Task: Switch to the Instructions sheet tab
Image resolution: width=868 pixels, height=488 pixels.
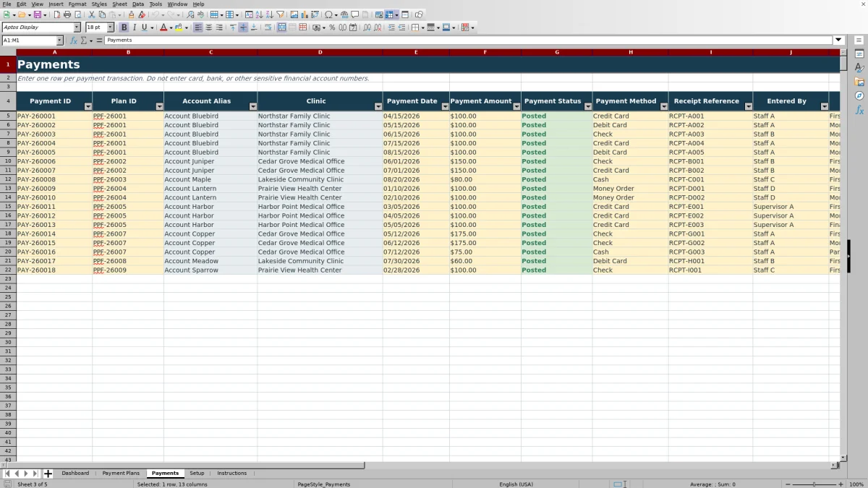Action: click(231, 474)
